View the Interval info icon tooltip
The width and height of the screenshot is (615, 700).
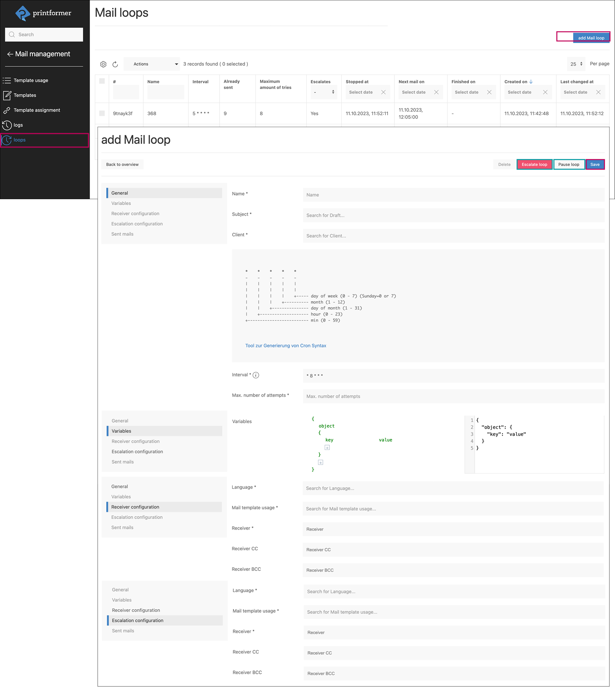click(x=256, y=375)
